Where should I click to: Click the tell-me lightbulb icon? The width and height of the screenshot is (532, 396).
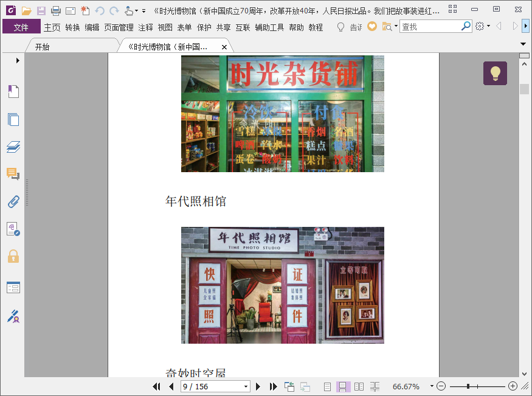[340, 27]
